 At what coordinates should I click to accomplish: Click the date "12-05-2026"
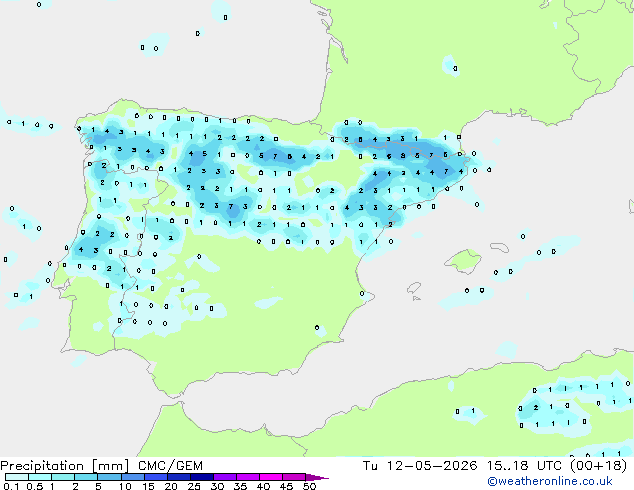click(431, 466)
